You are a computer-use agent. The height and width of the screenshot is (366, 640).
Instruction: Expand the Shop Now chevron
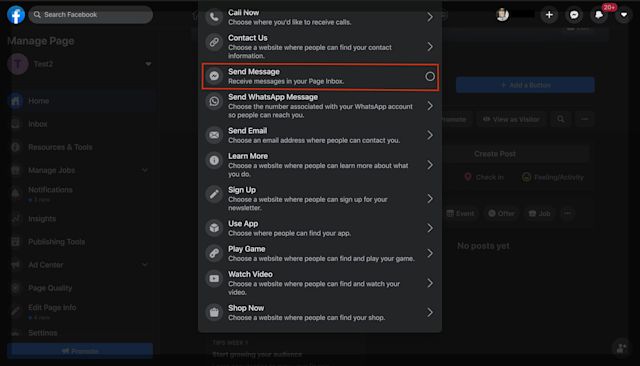point(430,313)
